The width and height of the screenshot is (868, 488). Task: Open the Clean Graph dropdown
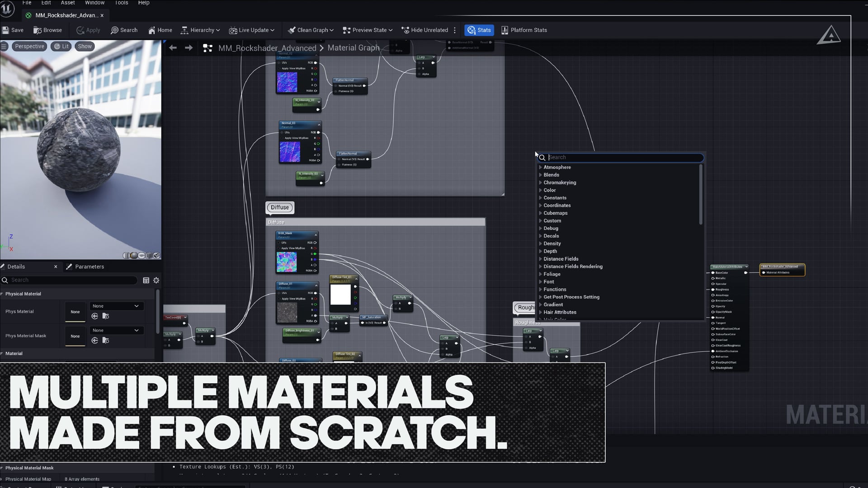(x=311, y=30)
